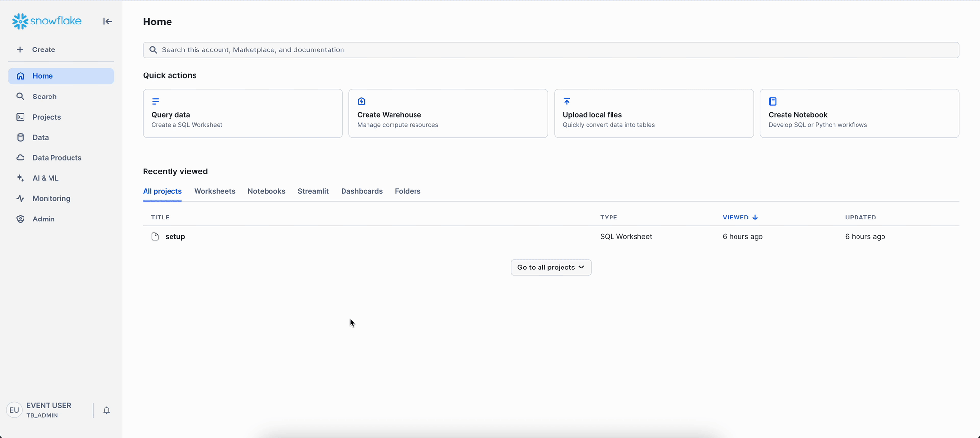Open the Create menu in sidebar
Viewport: 980px width, 438px height.
click(x=36, y=49)
